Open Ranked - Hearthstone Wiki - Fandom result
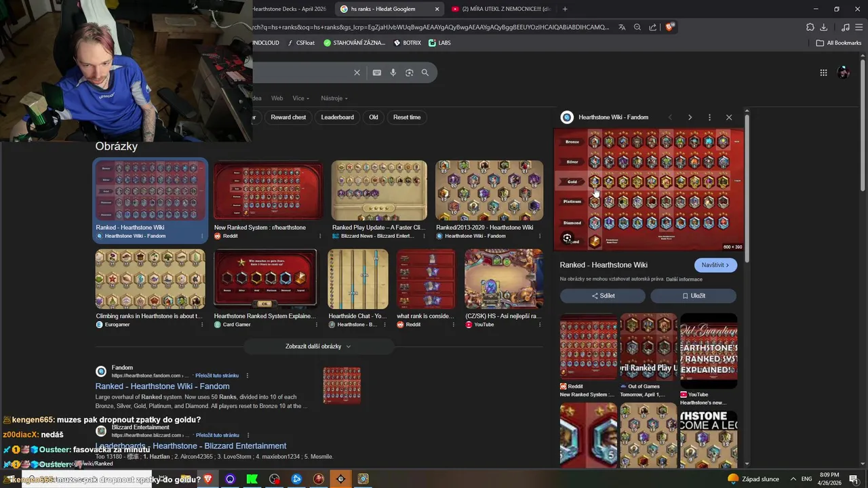The width and height of the screenshot is (868, 488). tap(162, 386)
